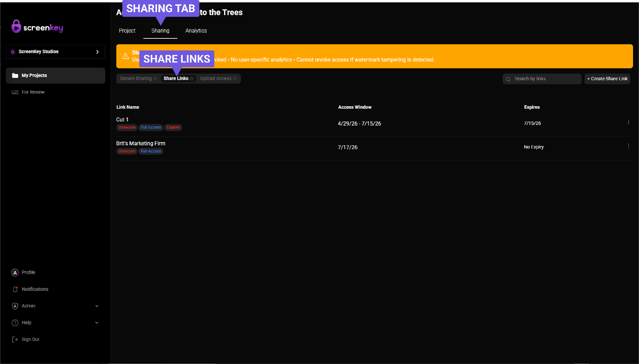Open the Profile page
This screenshot has height=364, width=639.
tap(28, 273)
